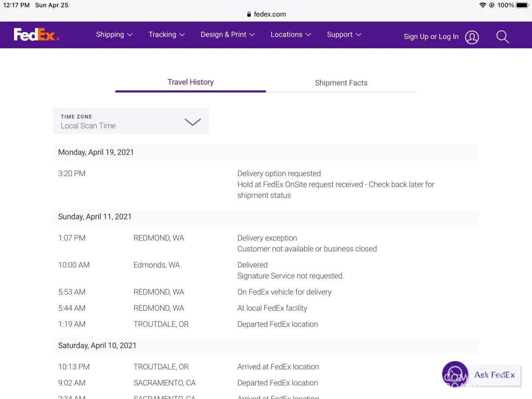532x399 pixels.
Task: Click the Ask FedEx button label
Action: [x=494, y=375]
